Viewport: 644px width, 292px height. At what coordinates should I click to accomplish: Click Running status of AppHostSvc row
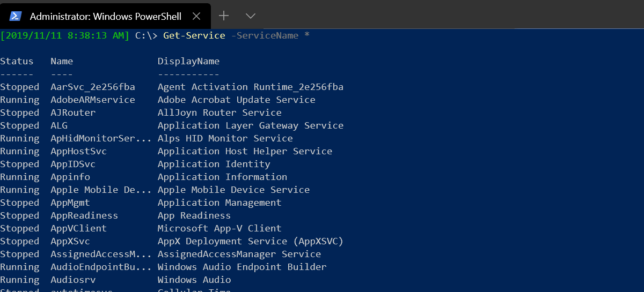tap(19, 151)
